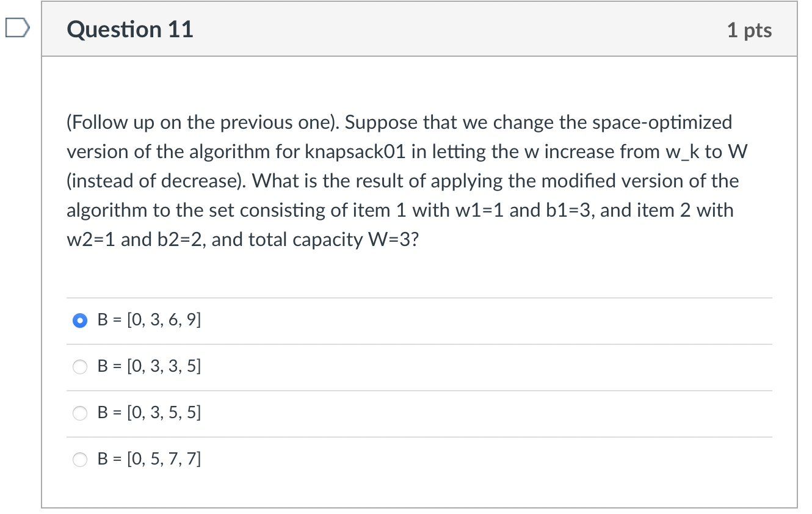Click the 1 pts label
This screenshot has height=514, width=812.
[x=750, y=29]
